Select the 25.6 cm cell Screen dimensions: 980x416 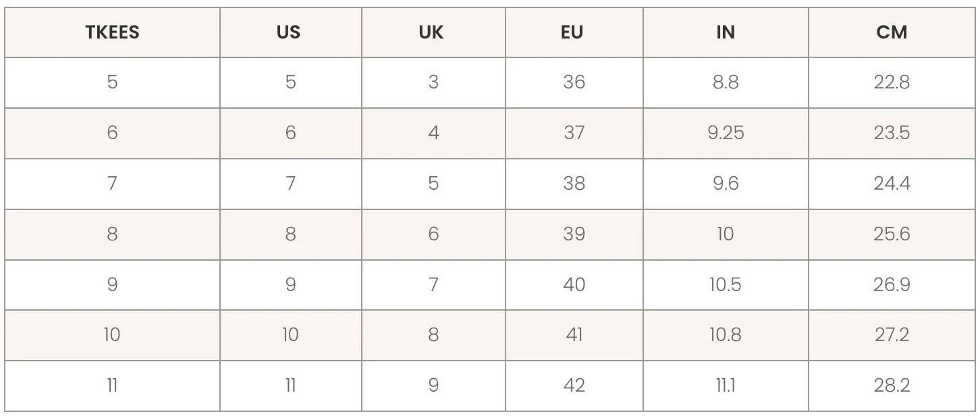click(892, 234)
